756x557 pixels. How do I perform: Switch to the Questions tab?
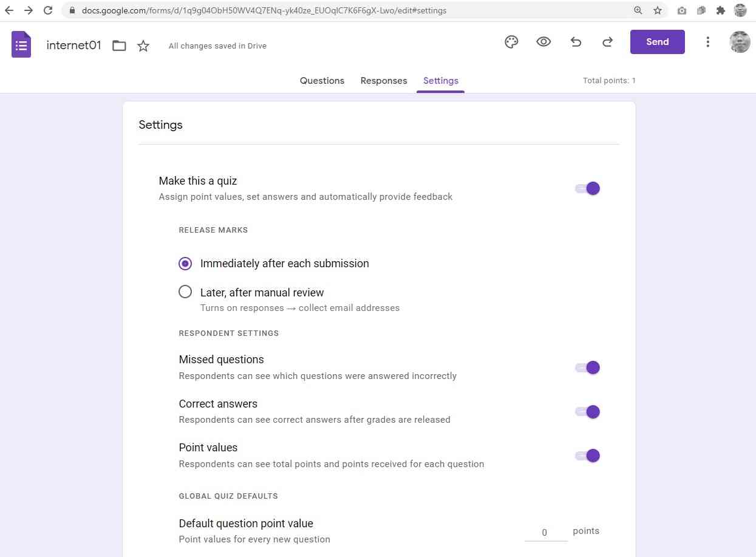click(x=322, y=81)
